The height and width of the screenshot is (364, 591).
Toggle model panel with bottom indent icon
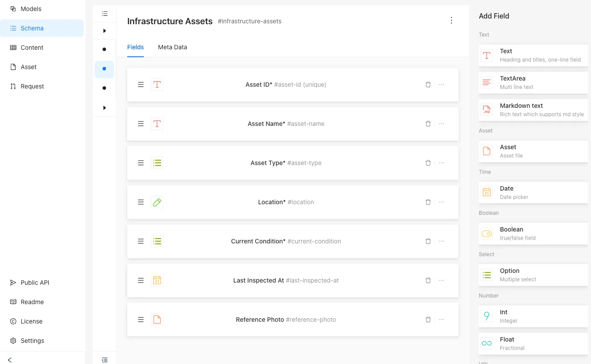pos(105,360)
